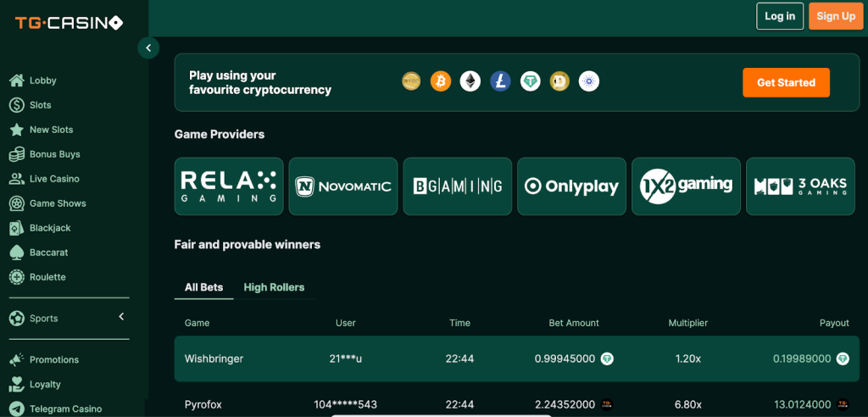Click the 1.20x multiplier value

pyautogui.click(x=688, y=359)
